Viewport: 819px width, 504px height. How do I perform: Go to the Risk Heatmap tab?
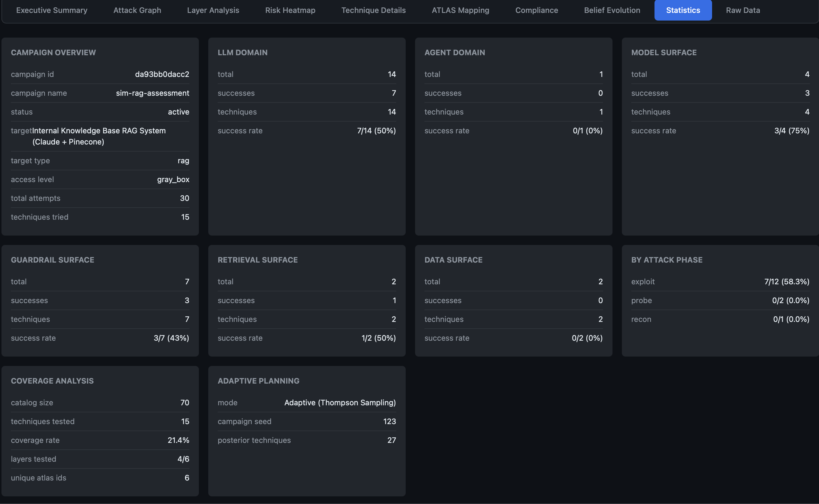(290, 10)
